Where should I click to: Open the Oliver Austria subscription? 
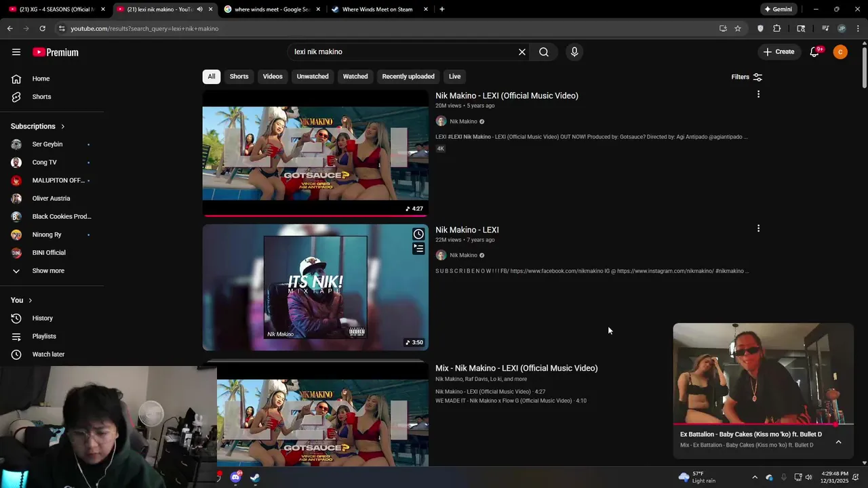click(52, 199)
